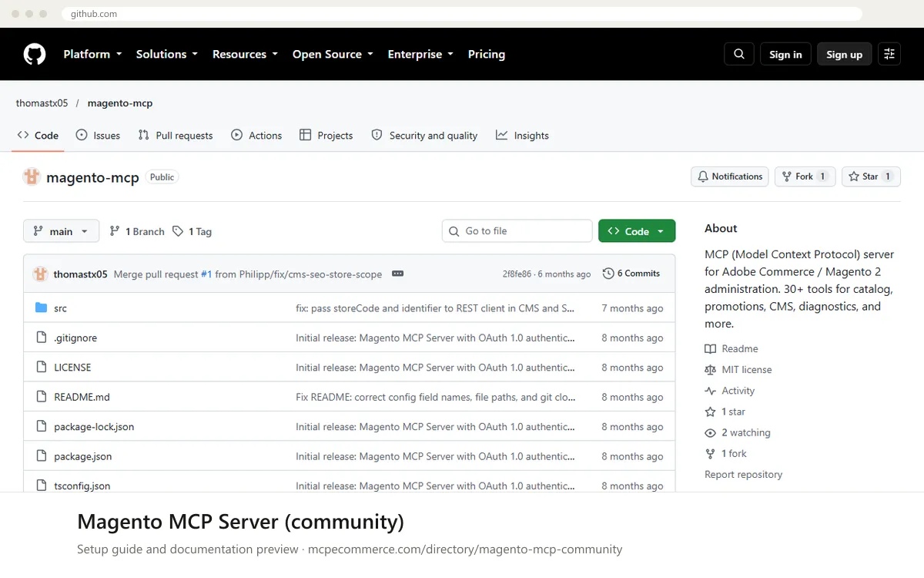Open the Security and quality tab

(x=424, y=136)
